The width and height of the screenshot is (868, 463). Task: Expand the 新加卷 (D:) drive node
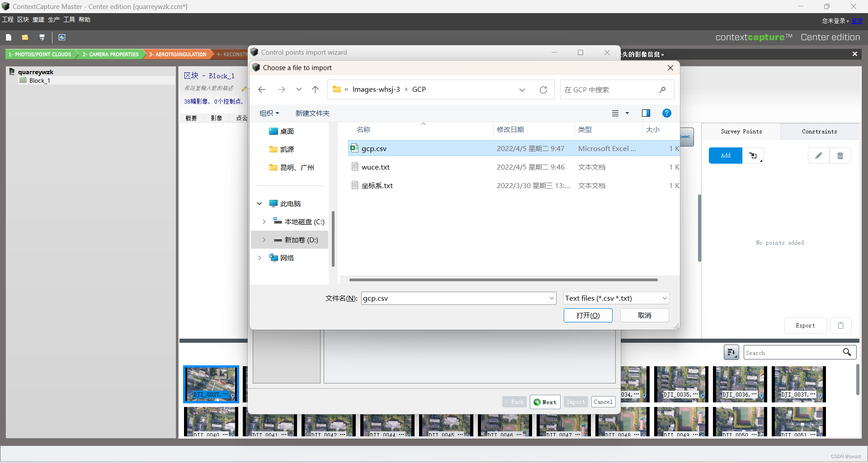[x=264, y=240]
